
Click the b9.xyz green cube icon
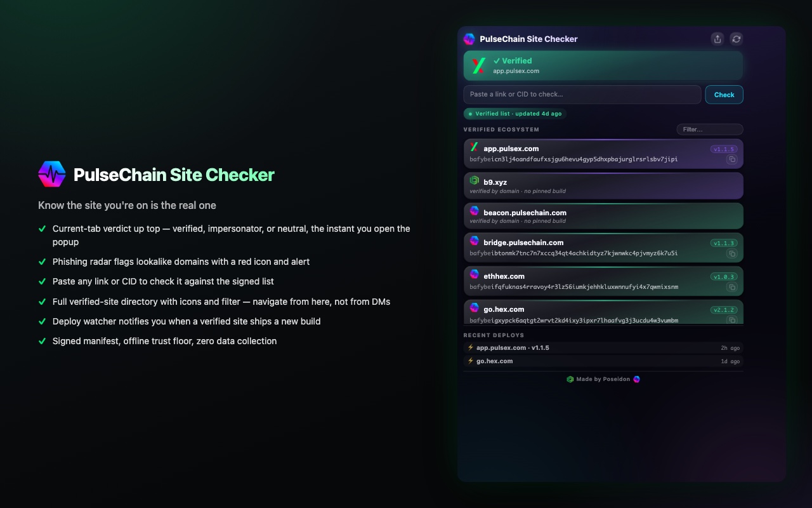point(474,181)
